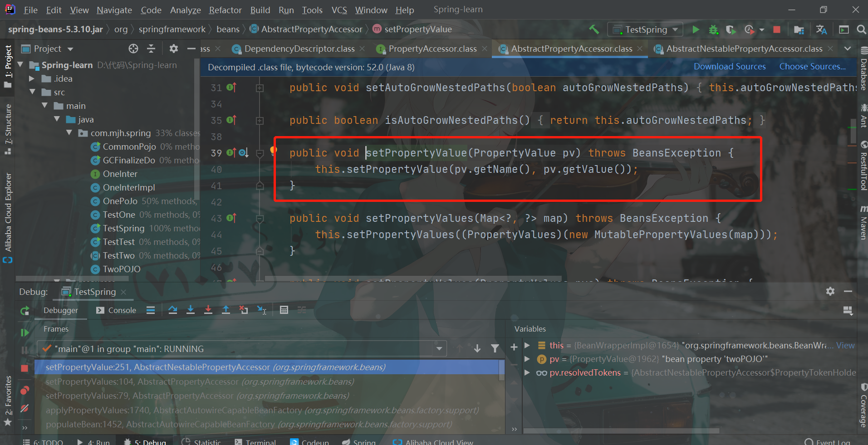Hide the Project tool window
The width and height of the screenshot is (868, 445).
[191, 49]
